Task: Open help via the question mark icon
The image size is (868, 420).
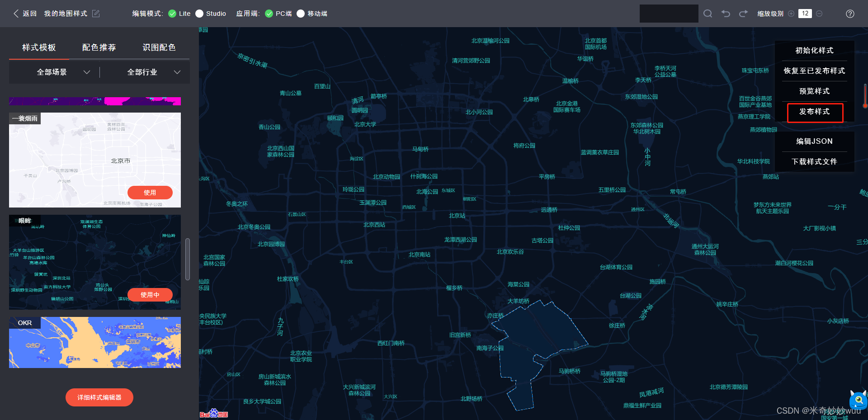Action: click(850, 14)
